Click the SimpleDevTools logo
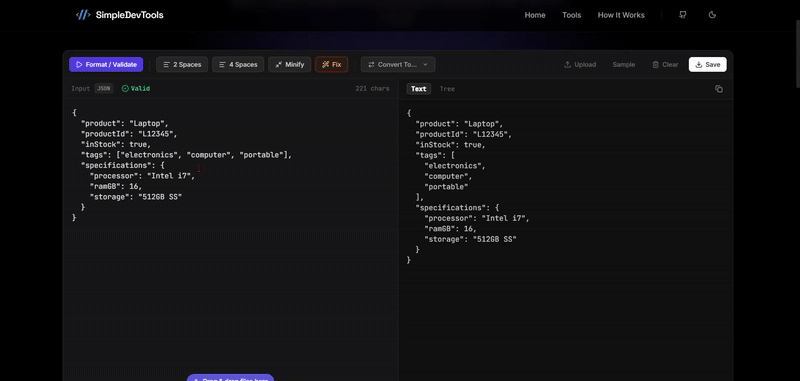This screenshot has height=381, width=800. tap(119, 15)
